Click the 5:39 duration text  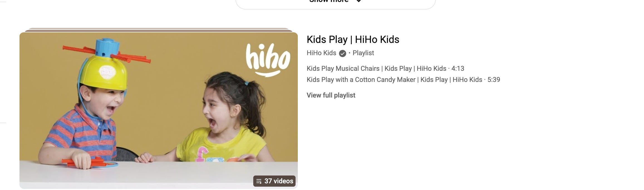click(x=494, y=80)
